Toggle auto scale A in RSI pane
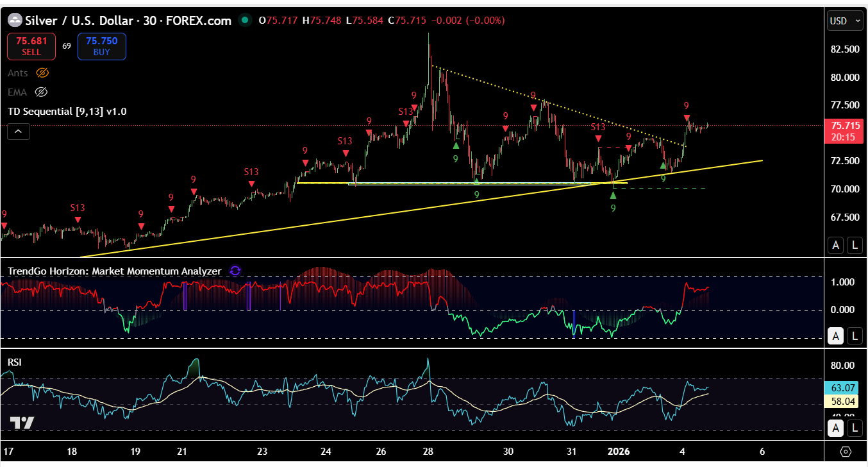868x467 pixels. [x=835, y=427]
